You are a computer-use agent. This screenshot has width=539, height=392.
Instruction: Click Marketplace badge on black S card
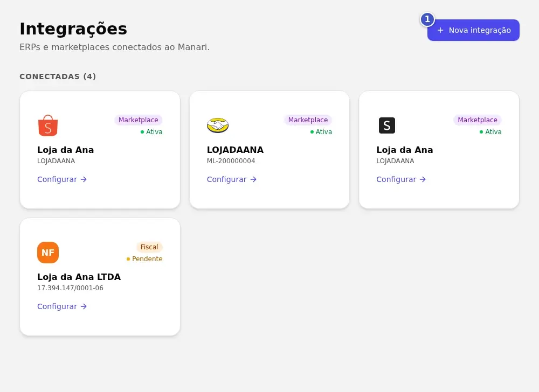click(x=478, y=120)
